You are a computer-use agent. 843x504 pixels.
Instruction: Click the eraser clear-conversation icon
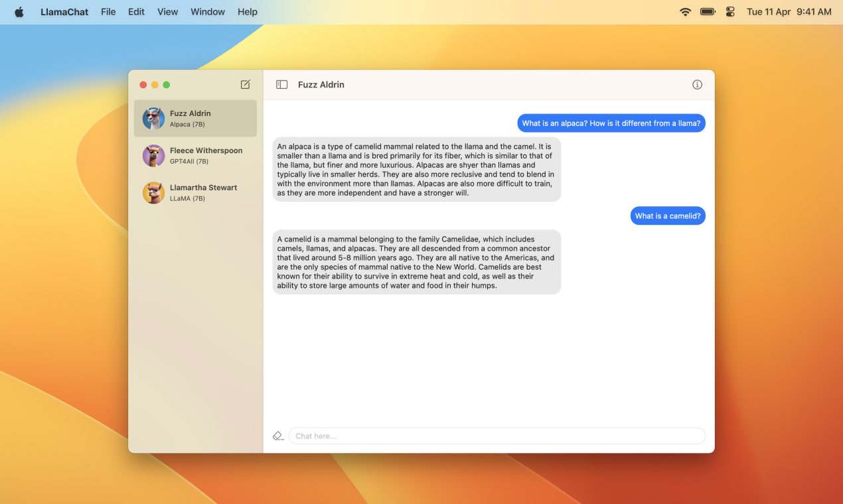click(x=278, y=436)
